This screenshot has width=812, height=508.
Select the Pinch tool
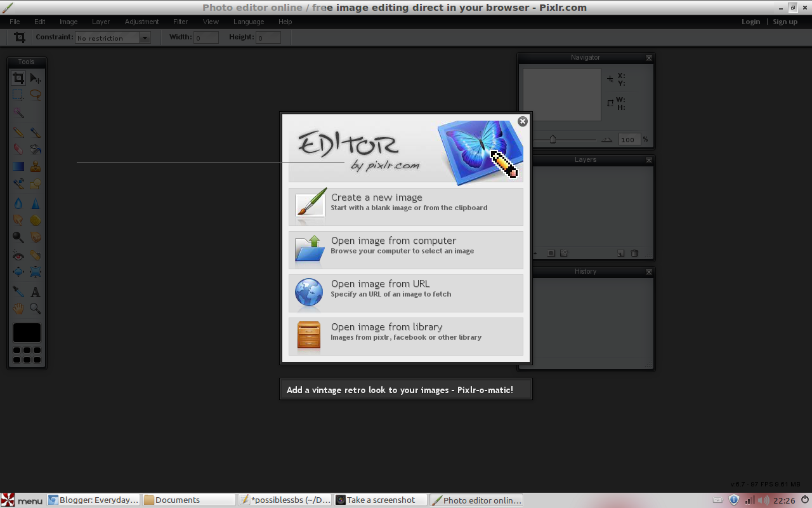[x=36, y=272]
